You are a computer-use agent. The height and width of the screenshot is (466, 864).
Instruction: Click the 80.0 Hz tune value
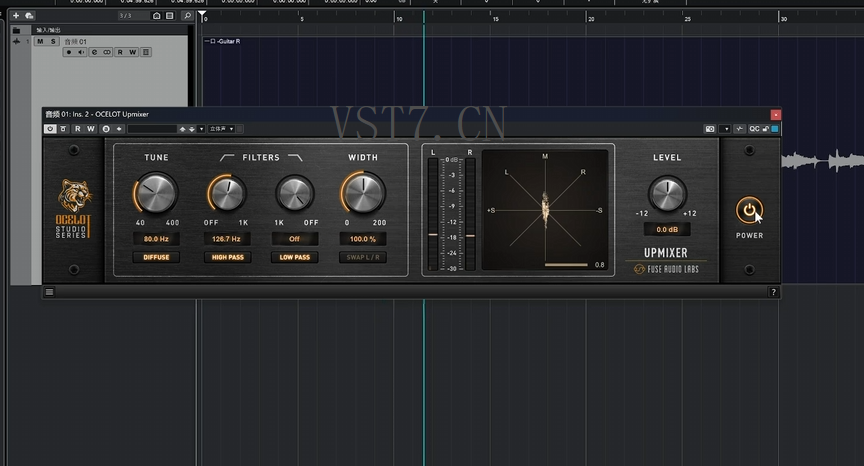[156, 239]
